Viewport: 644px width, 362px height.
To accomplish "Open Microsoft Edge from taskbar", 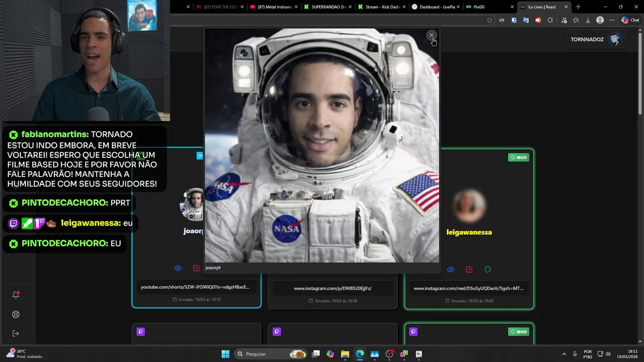I will point(360,354).
